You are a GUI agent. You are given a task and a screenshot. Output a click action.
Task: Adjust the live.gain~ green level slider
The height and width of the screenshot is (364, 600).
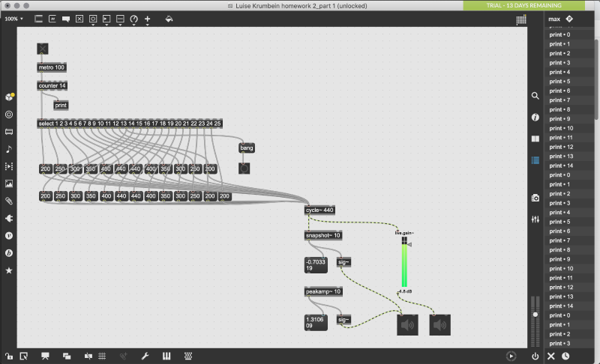(404, 262)
